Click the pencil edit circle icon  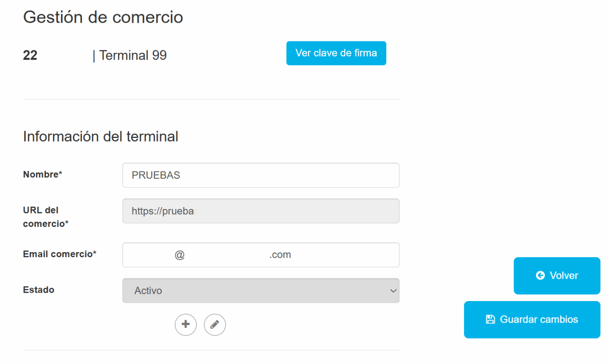(x=215, y=324)
